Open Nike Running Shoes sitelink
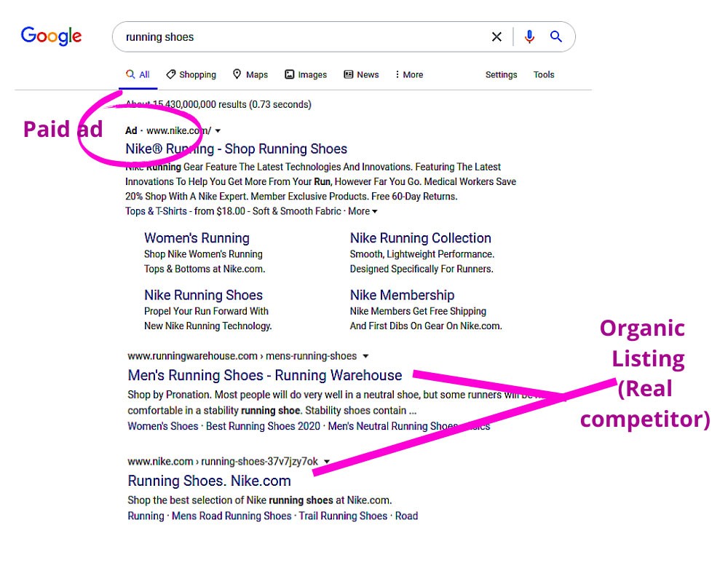 pos(203,295)
